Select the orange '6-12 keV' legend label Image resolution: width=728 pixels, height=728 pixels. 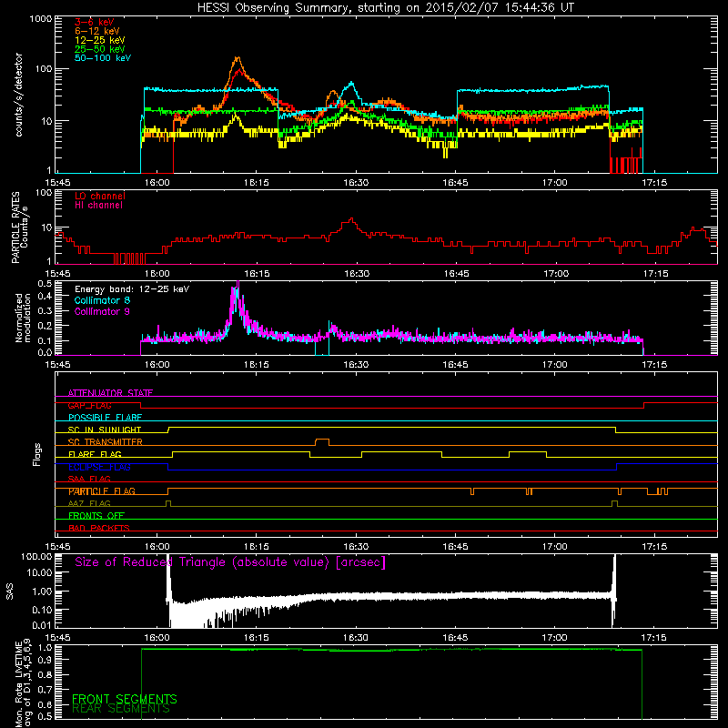coord(97,31)
